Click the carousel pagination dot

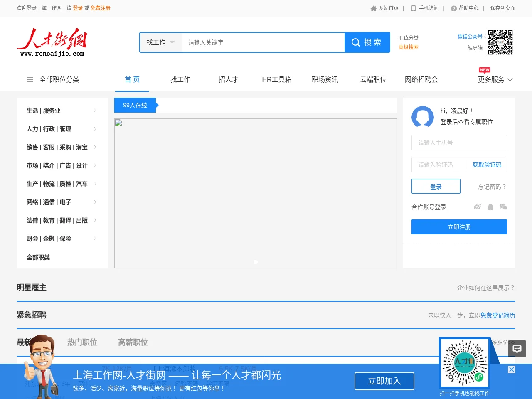pos(256,262)
